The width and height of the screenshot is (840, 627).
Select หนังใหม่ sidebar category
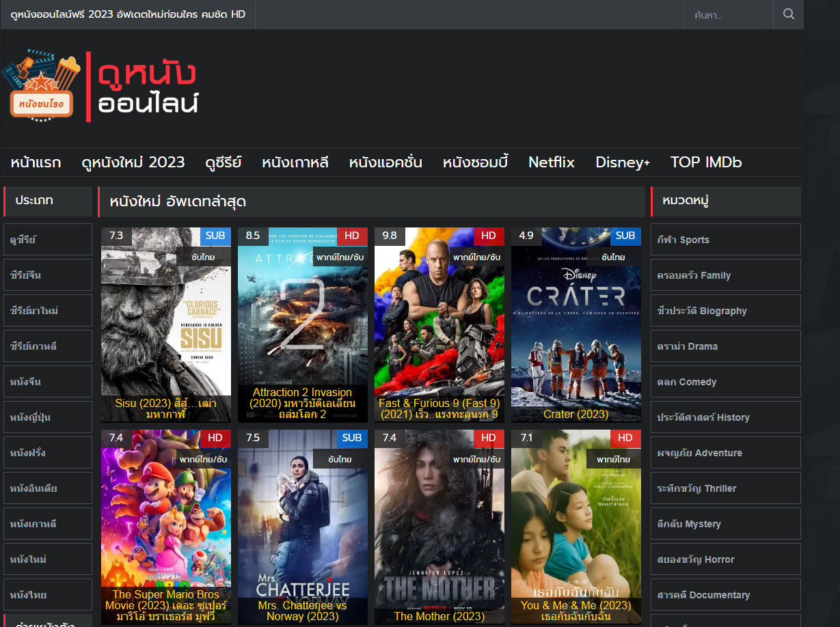point(48,559)
